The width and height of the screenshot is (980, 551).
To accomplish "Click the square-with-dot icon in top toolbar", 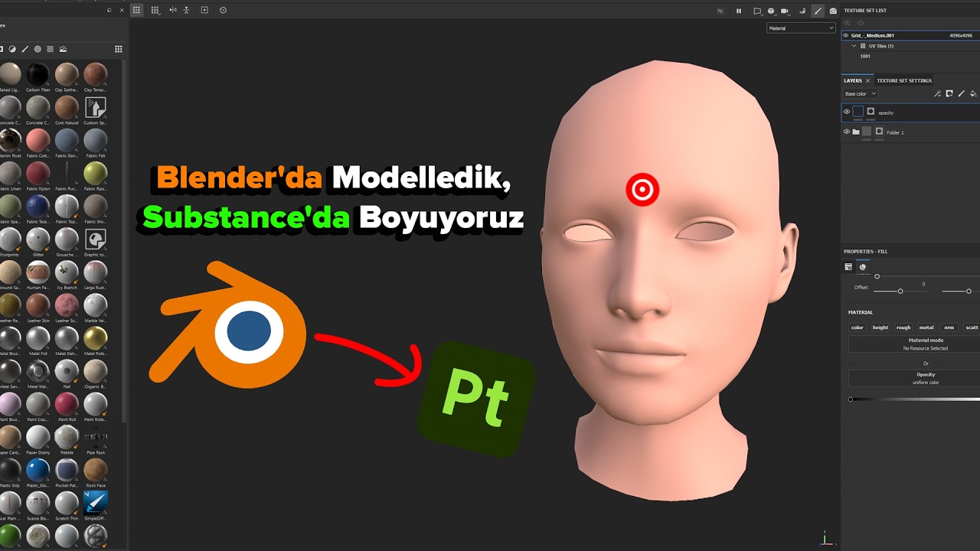I will click(x=204, y=10).
